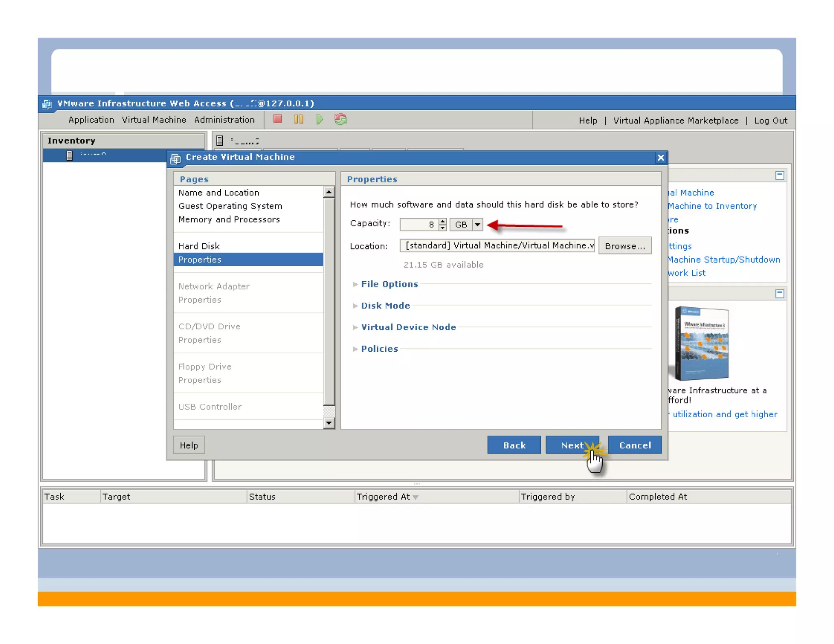
Task: Collapse the lower right panel minus icon
Action: click(779, 293)
